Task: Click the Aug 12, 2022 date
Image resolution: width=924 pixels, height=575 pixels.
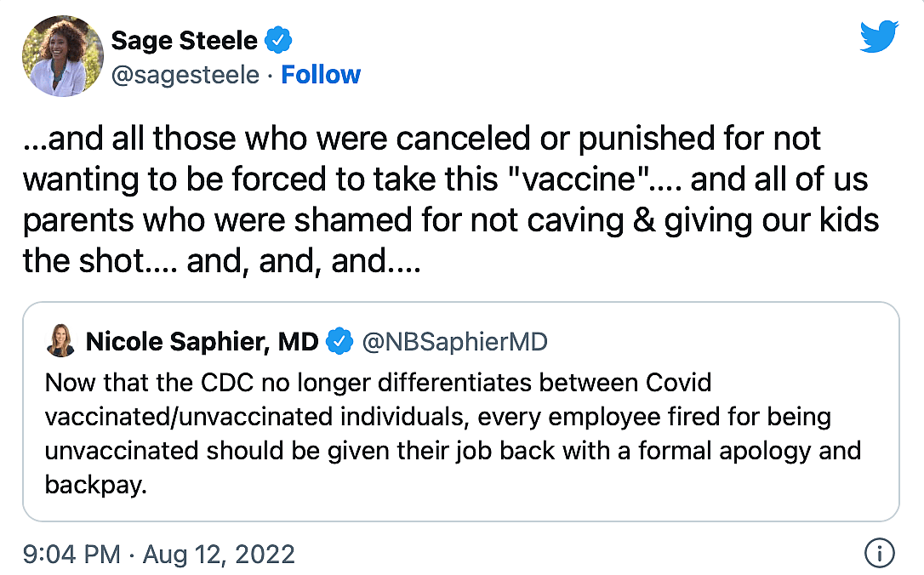Action: click(219, 555)
